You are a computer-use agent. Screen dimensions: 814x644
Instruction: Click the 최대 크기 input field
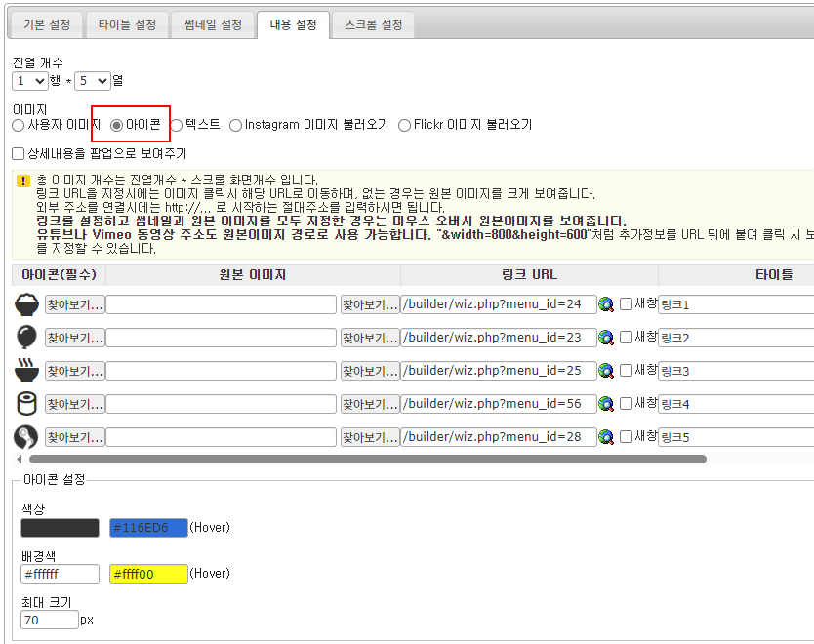49,620
